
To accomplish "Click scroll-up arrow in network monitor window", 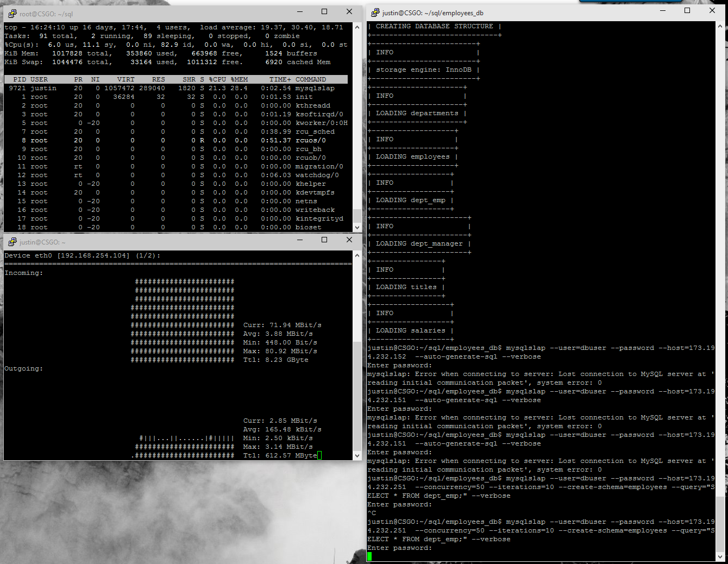I will [x=357, y=255].
